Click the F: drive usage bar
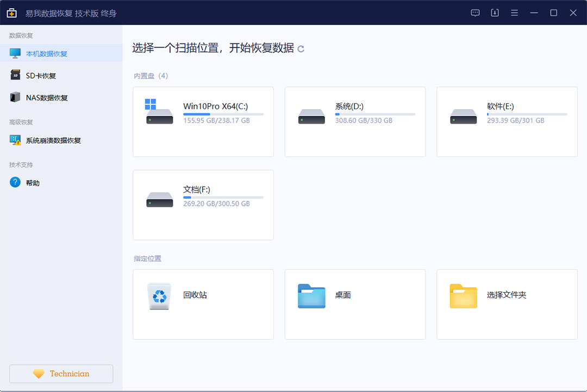 pos(223,197)
